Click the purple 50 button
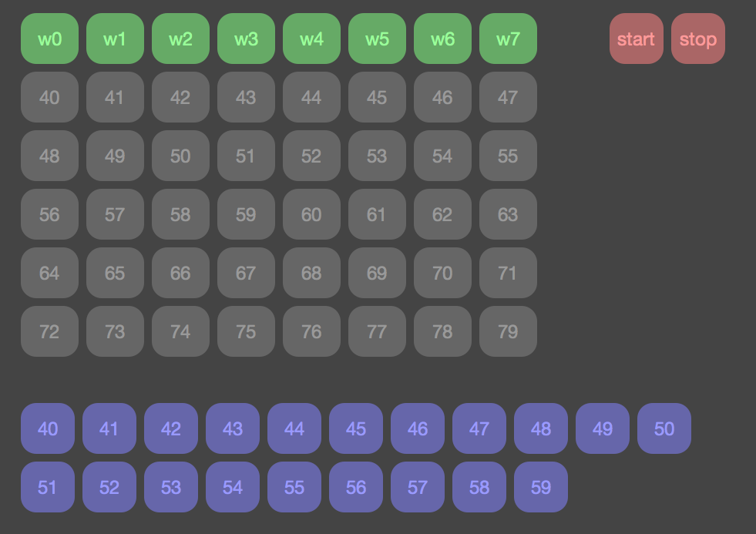This screenshot has width=756, height=534. coord(664,428)
